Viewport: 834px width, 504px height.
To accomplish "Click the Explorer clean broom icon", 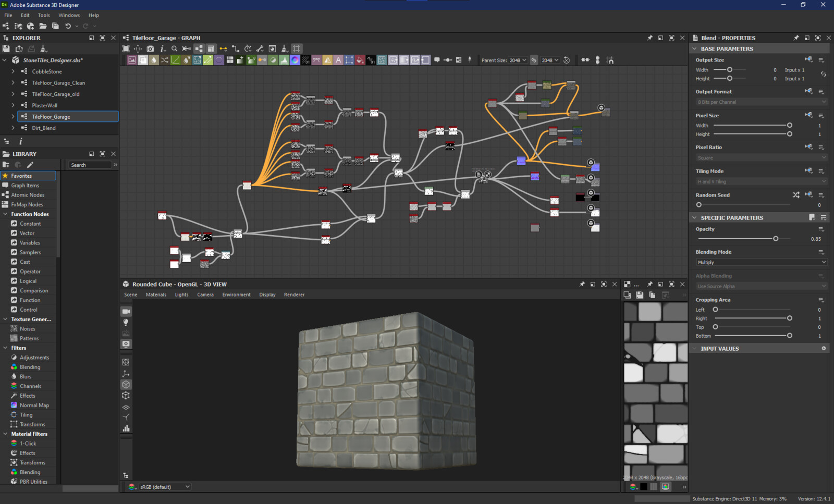I will coord(43,48).
